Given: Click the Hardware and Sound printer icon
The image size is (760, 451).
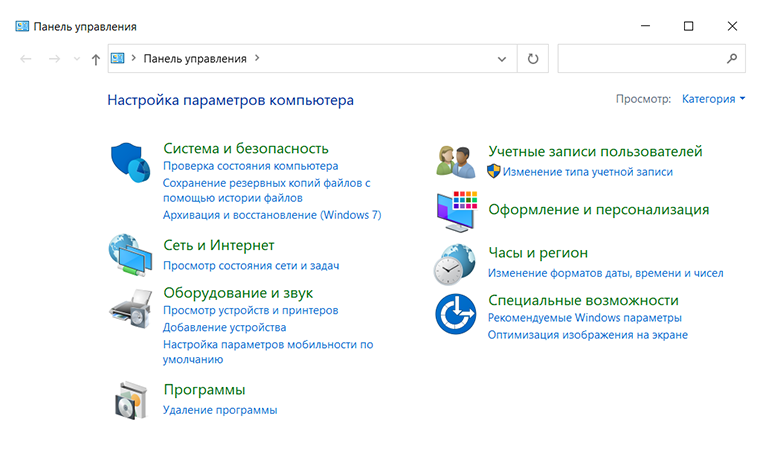Looking at the screenshot, I should coord(130,308).
